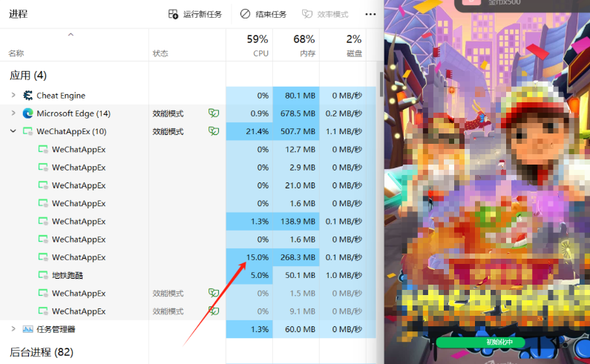This screenshot has width=590, height=364.
Task: Click the 60.0 MB memory cell
Action: point(296,329)
